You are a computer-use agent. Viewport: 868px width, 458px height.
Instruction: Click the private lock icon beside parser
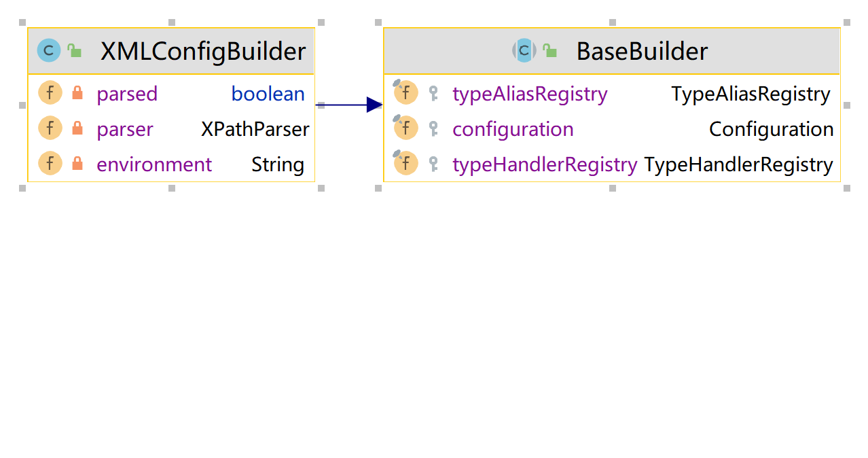77,128
